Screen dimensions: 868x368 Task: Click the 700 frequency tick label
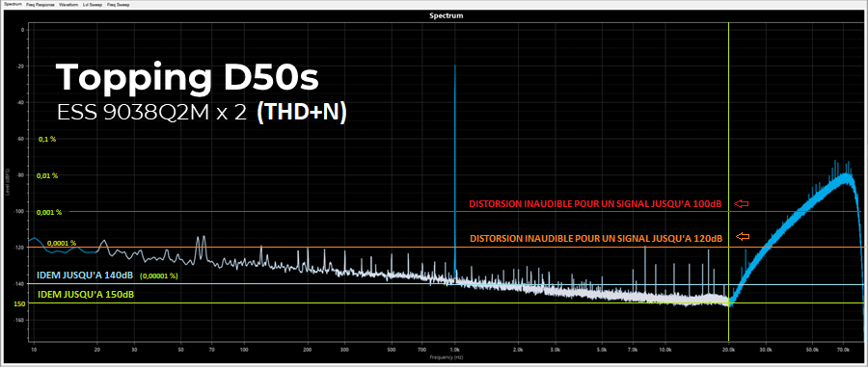click(x=422, y=351)
